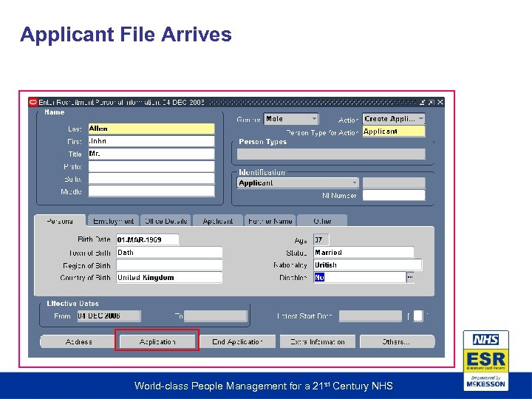Click the First name field containing John

[x=151, y=141]
